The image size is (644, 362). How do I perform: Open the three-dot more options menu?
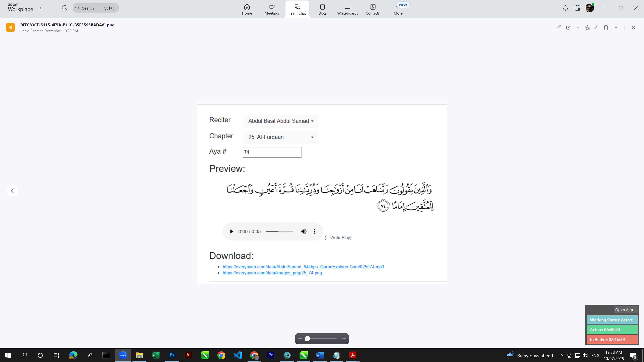click(x=615, y=27)
